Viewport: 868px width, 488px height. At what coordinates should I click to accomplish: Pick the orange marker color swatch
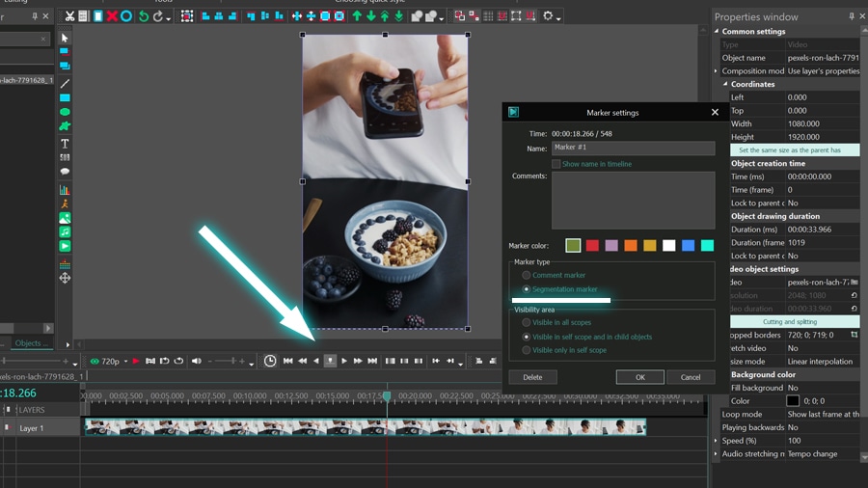[x=631, y=245]
